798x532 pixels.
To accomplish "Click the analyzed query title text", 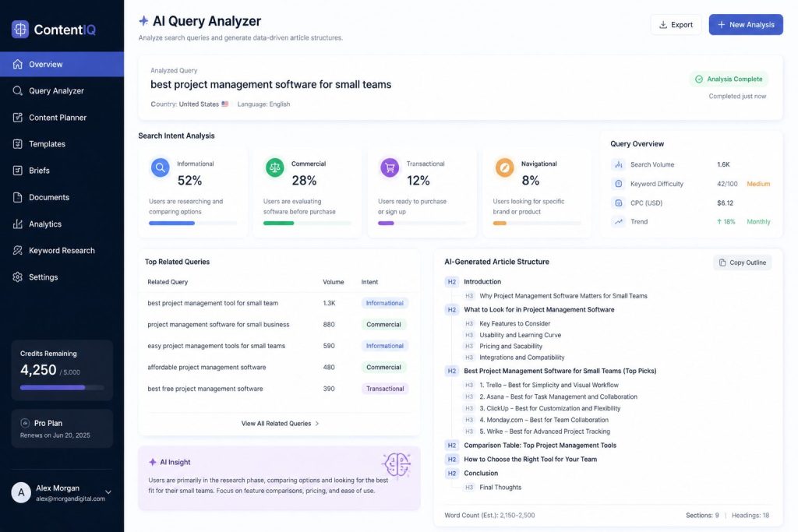I will pyautogui.click(x=270, y=84).
